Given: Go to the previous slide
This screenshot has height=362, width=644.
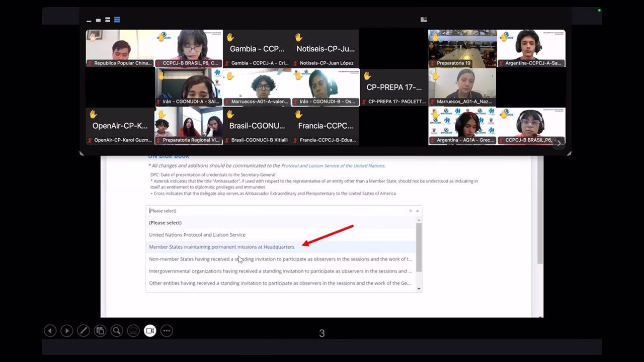Looking at the screenshot, I should (50, 331).
